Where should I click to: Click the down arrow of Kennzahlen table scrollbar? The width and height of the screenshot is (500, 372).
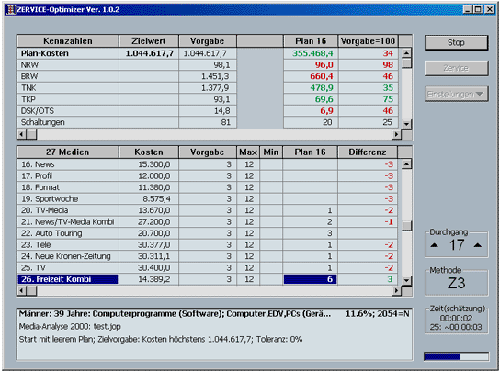point(406,124)
